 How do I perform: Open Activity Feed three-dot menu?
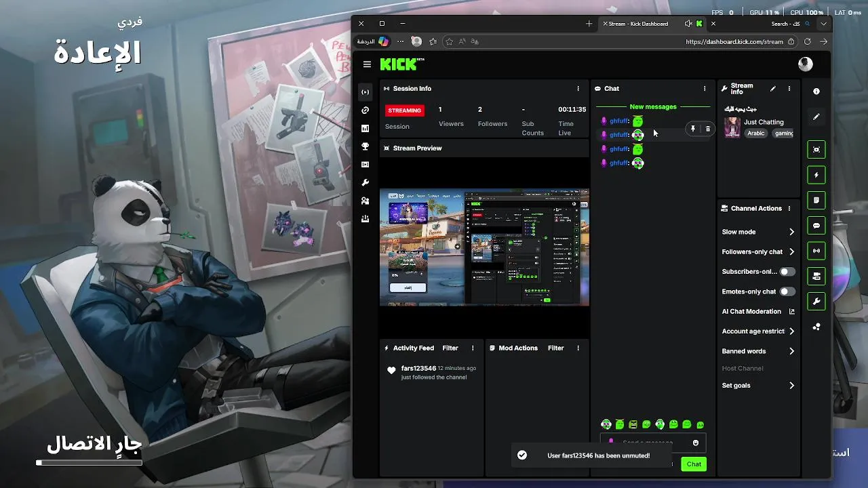point(473,348)
